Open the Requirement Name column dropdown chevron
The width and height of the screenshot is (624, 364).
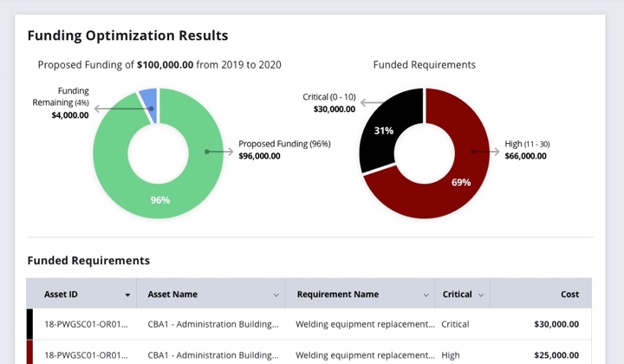tap(426, 295)
